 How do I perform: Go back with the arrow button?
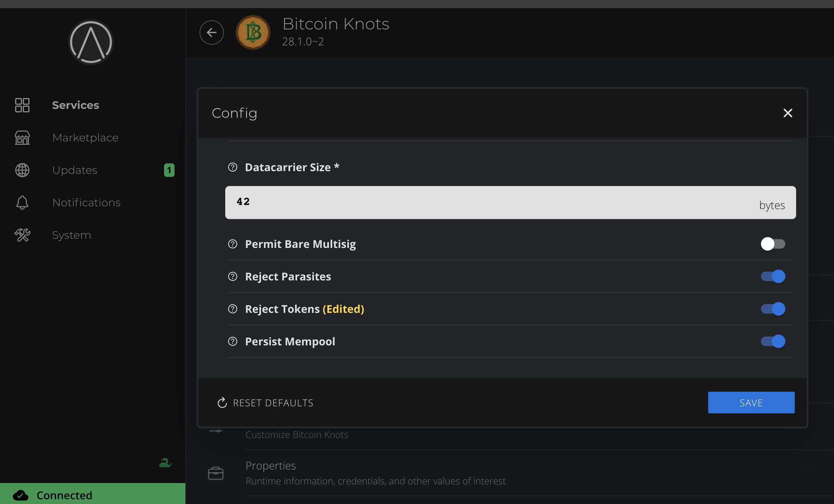coord(212,32)
